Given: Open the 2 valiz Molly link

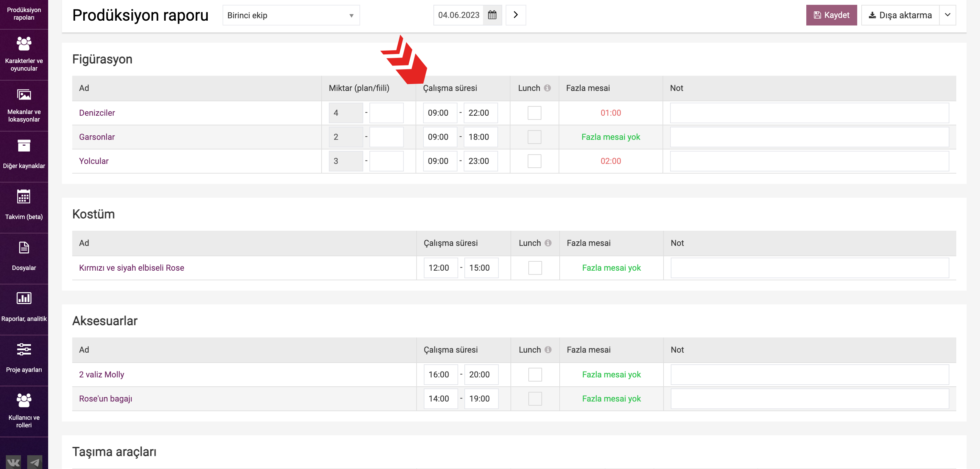Looking at the screenshot, I should point(101,375).
